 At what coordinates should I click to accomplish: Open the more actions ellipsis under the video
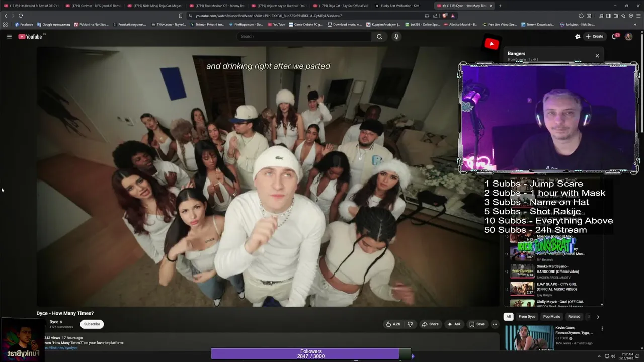(x=495, y=324)
